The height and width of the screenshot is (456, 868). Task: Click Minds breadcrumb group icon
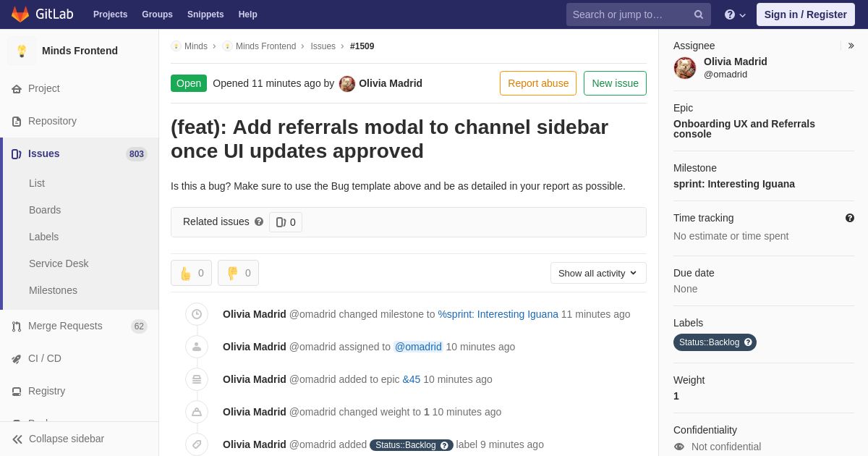pyautogui.click(x=176, y=46)
